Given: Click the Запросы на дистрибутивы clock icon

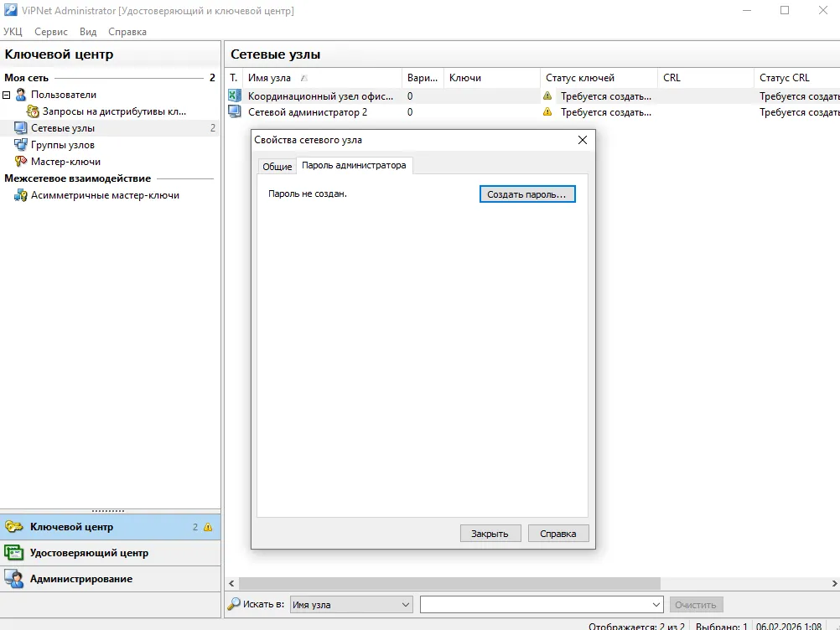Looking at the screenshot, I should [33, 111].
